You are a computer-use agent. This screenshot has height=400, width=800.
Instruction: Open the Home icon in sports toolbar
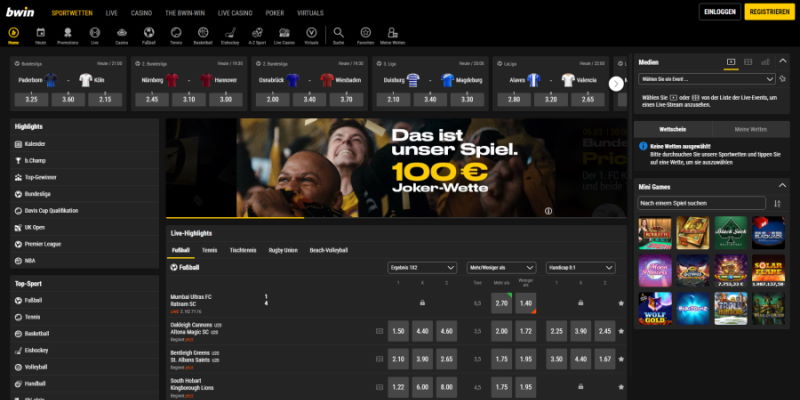click(14, 33)
